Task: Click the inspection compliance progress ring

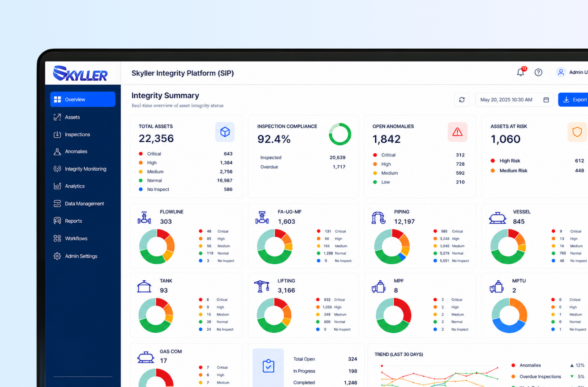Action: 340,134
